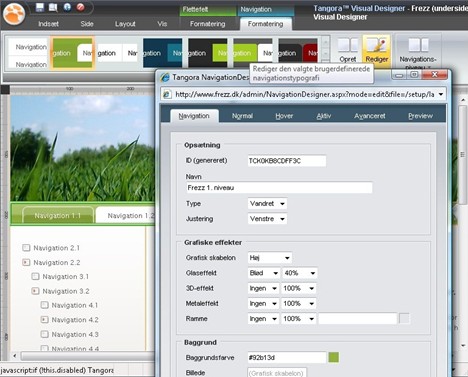This screenshot has height=377, width=468.
Task: Toggle the Navigation 3.1 box
Action: click(35, 276)
